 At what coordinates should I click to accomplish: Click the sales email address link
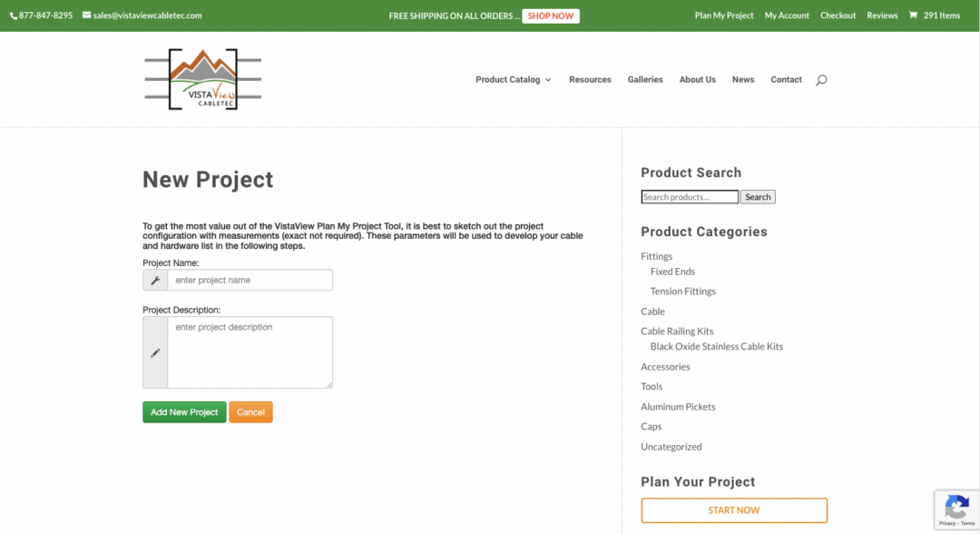click(147, 15)
